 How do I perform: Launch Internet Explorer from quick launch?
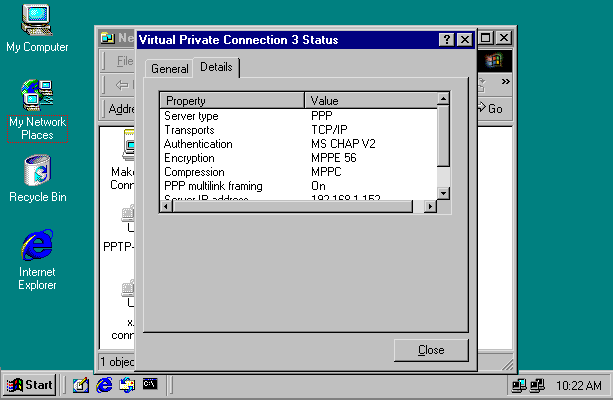[104, 384]
